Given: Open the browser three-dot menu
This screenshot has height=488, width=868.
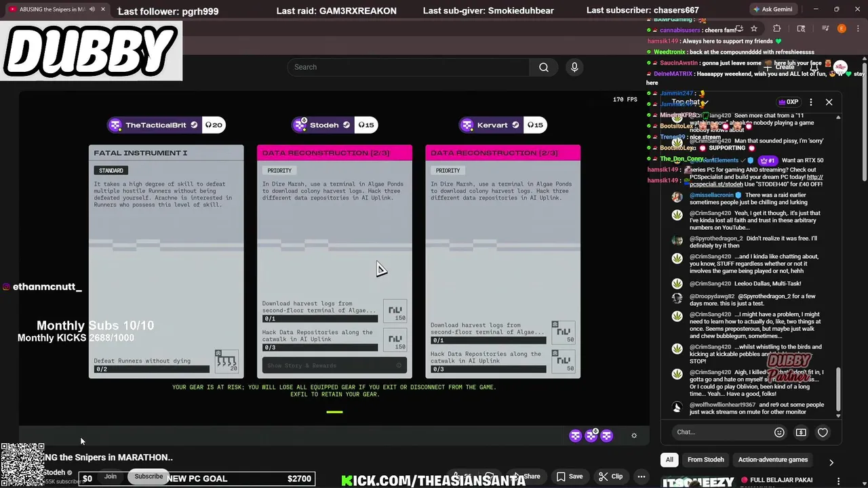Looking at the screenshot, I should (858, 28).
